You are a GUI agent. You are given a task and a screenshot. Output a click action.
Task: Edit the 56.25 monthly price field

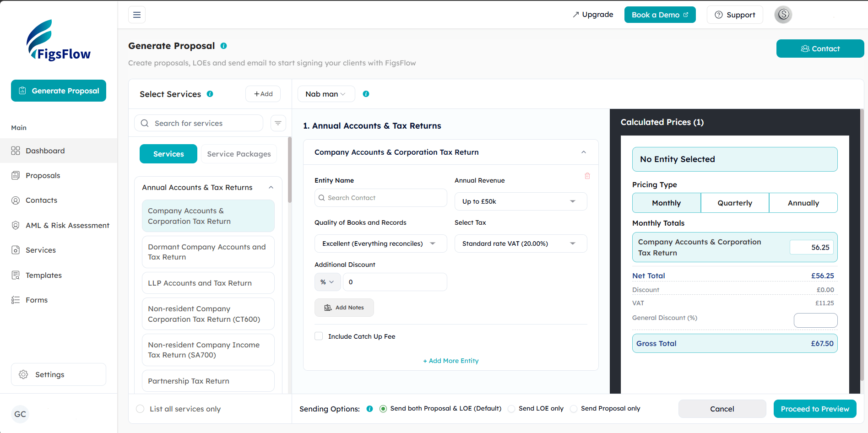point(811,247)
